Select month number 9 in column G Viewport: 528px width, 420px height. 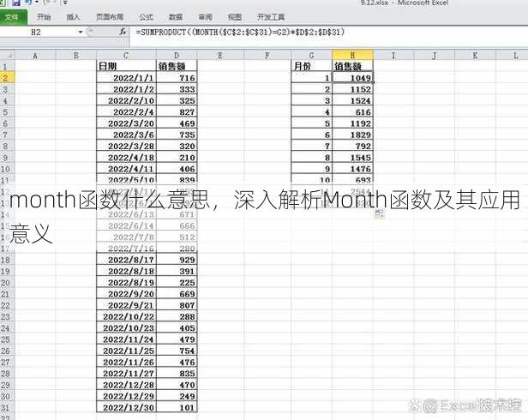[x=311, y=169]
